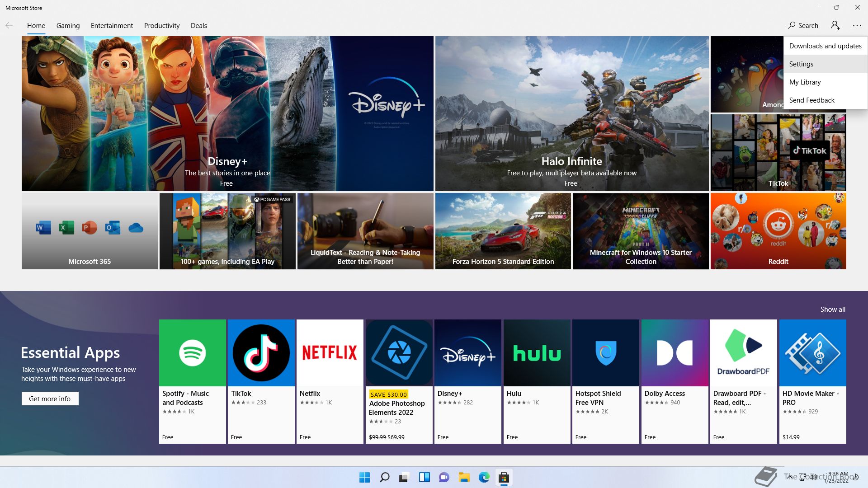Open the Microsoft 365 tile
This screenshot has width=868, height=488.
coord(90,231)
